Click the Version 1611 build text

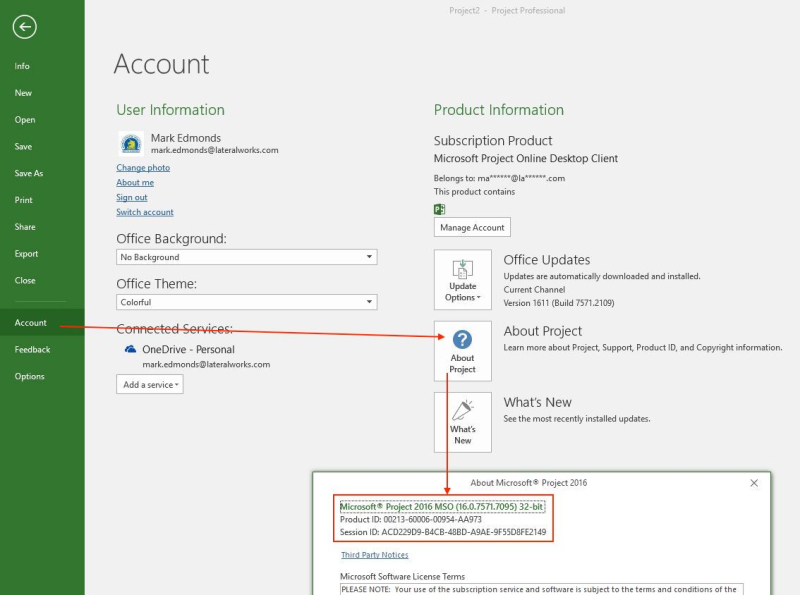coord(559,303)
